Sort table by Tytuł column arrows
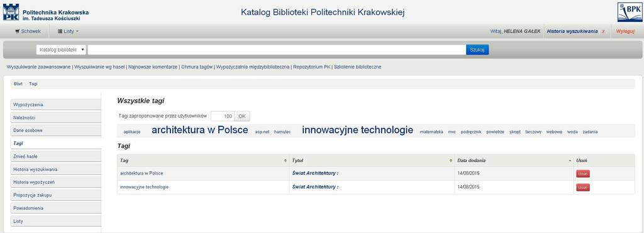 450,161
